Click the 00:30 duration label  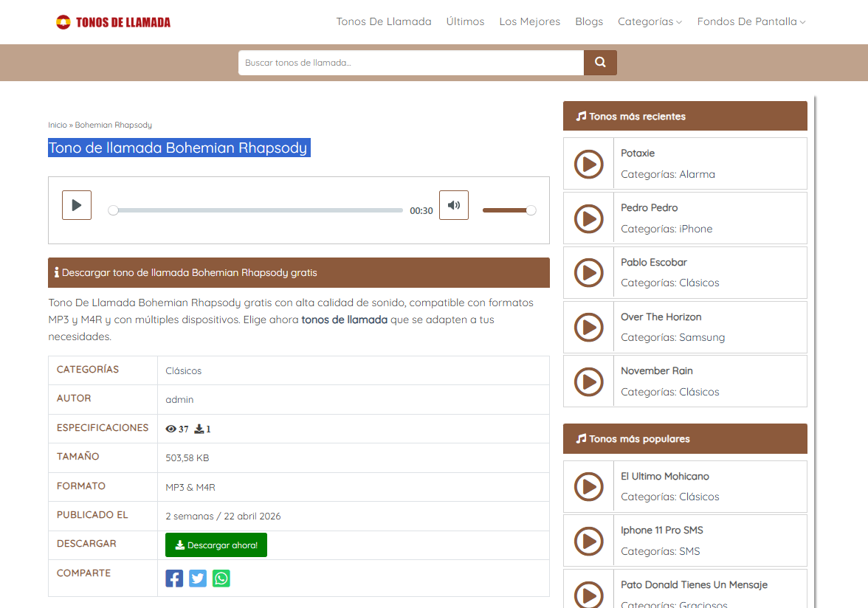pyautogui.click(x=421, y=211)
